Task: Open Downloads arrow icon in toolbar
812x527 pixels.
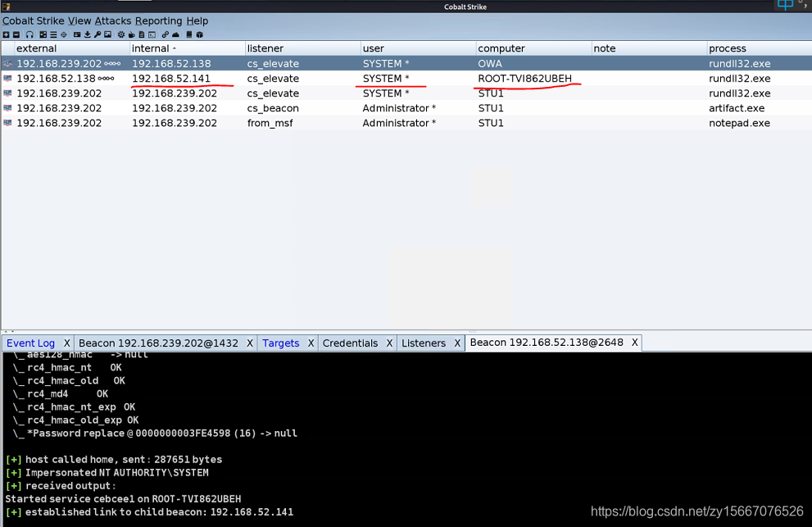Action: [88, 34]
